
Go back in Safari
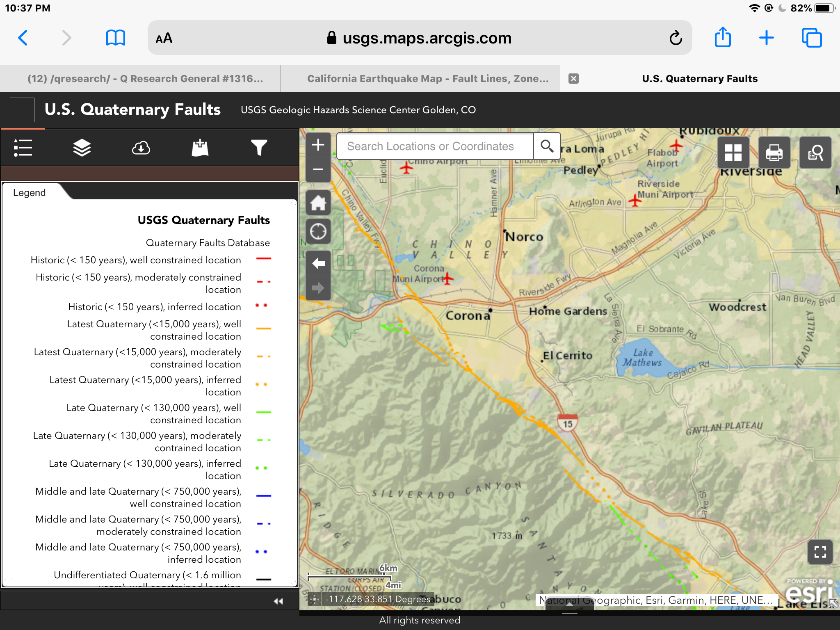point(23,38)
